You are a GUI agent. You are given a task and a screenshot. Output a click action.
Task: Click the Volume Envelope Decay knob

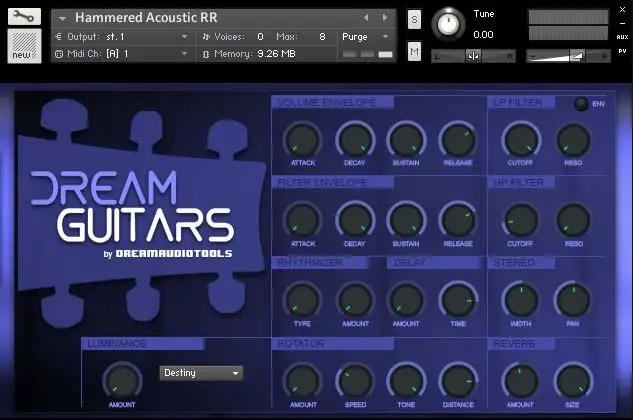[x=355, y=140]
